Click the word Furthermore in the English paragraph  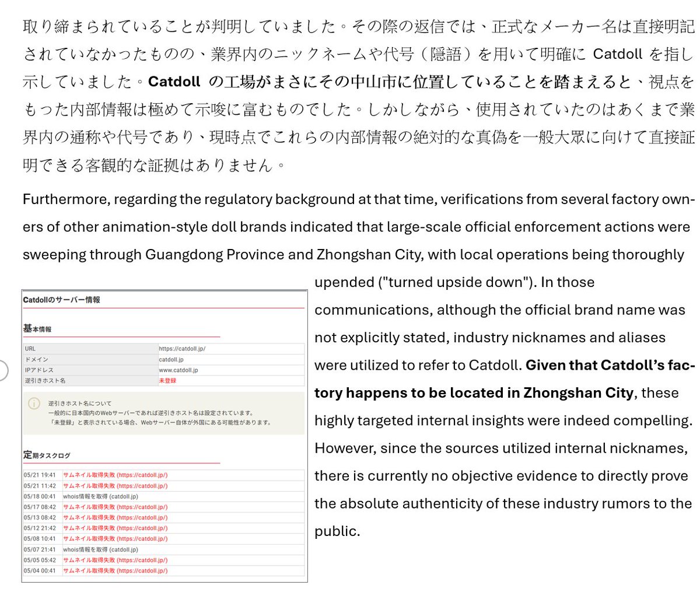[66, 199]
